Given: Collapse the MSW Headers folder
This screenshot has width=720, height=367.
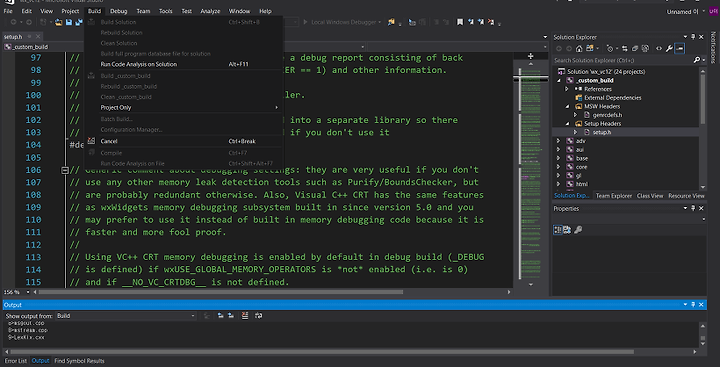Looking at the screenshot, I should click(567, 106).
